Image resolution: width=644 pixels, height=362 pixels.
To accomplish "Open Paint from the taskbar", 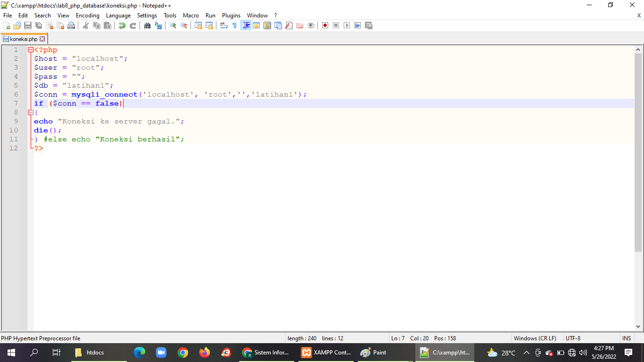I will [372, 352].
